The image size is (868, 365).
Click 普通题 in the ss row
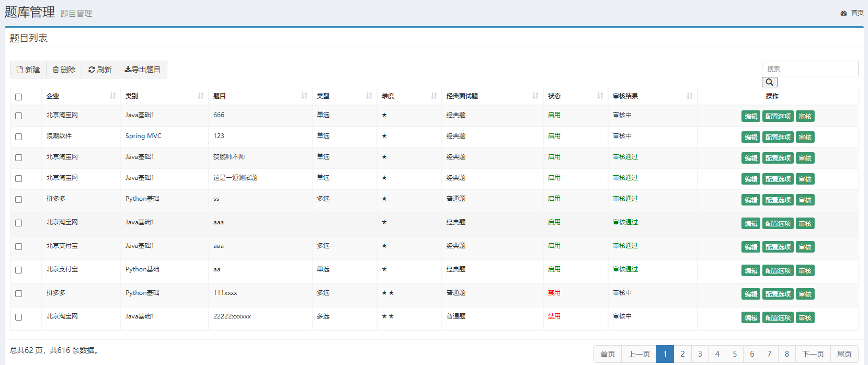pos(456,199)
